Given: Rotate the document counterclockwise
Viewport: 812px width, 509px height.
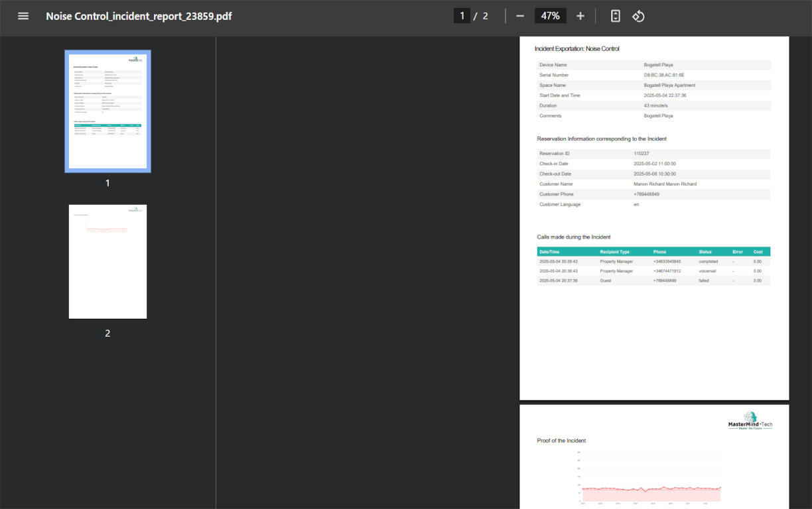Looking at the screenshot, I should point(638,16).
